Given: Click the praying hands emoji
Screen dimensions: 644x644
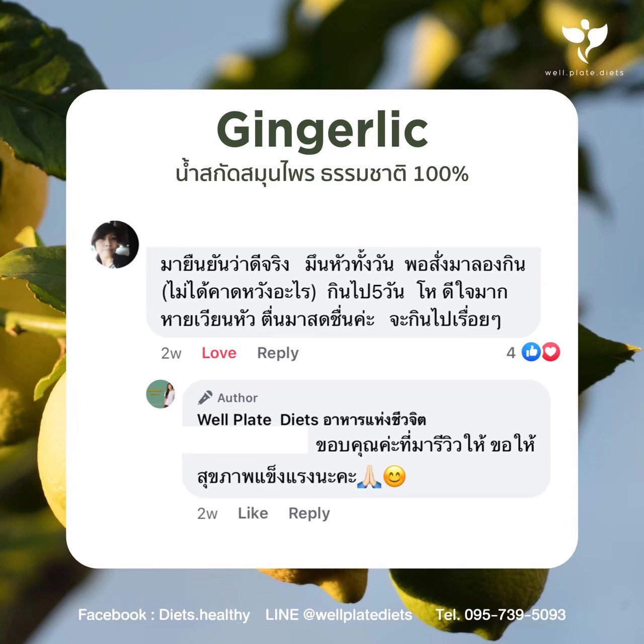Looking at the screenshot, I should [369, 476].
